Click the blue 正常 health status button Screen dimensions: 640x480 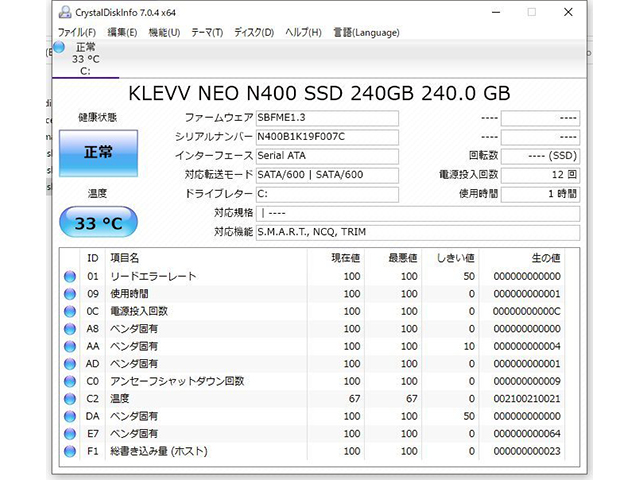(98, 153)
